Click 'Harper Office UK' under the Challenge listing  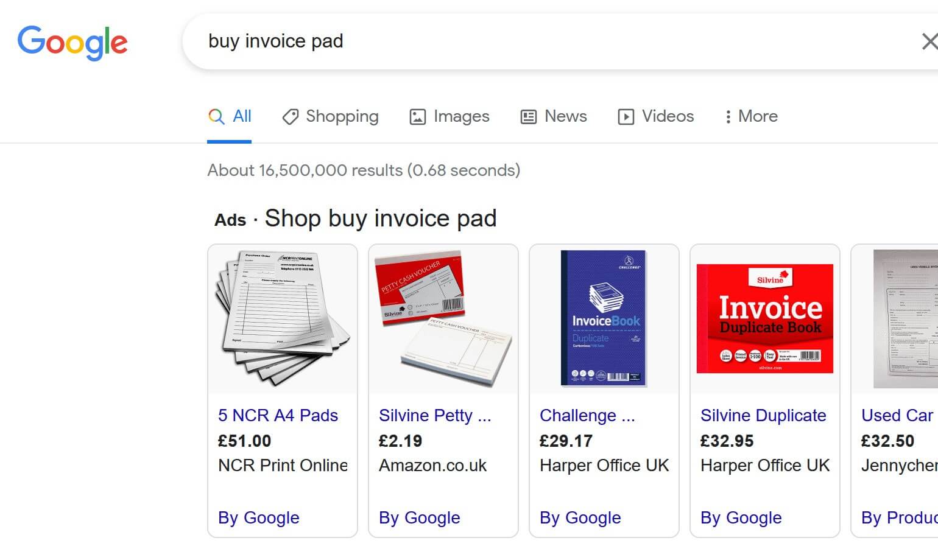click(x=604, y=465)
